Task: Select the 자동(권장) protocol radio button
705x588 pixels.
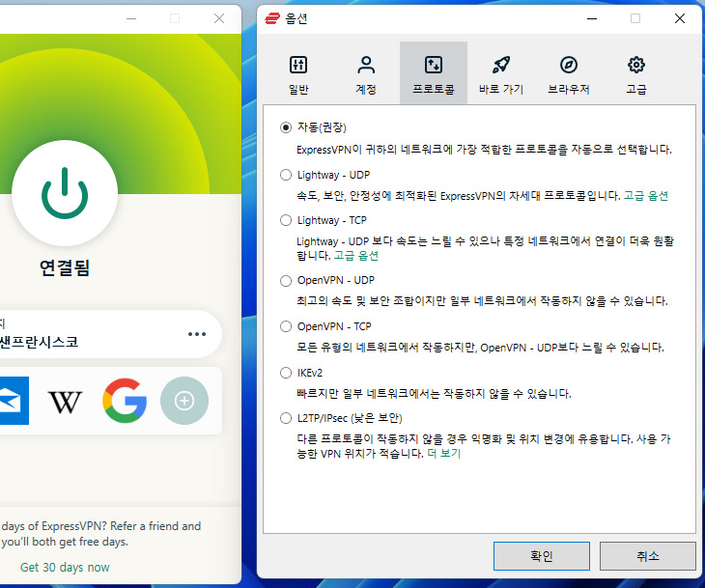Action: [x=286, y=127]
